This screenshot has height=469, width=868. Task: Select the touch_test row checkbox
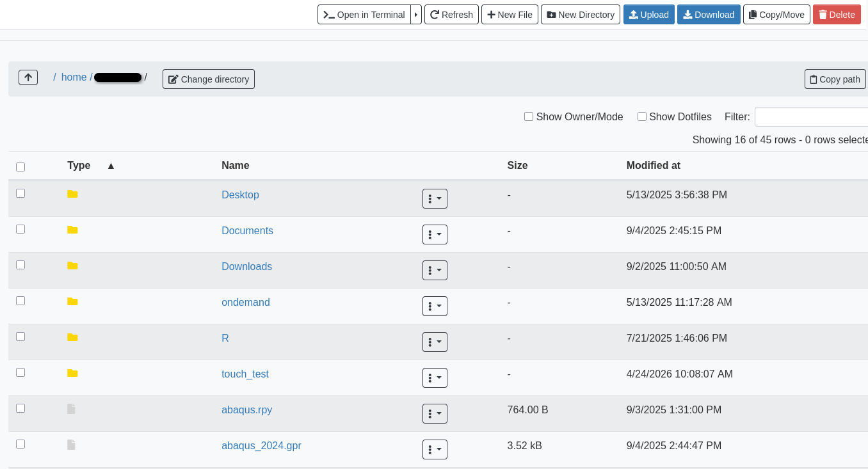tap(20, 372)
